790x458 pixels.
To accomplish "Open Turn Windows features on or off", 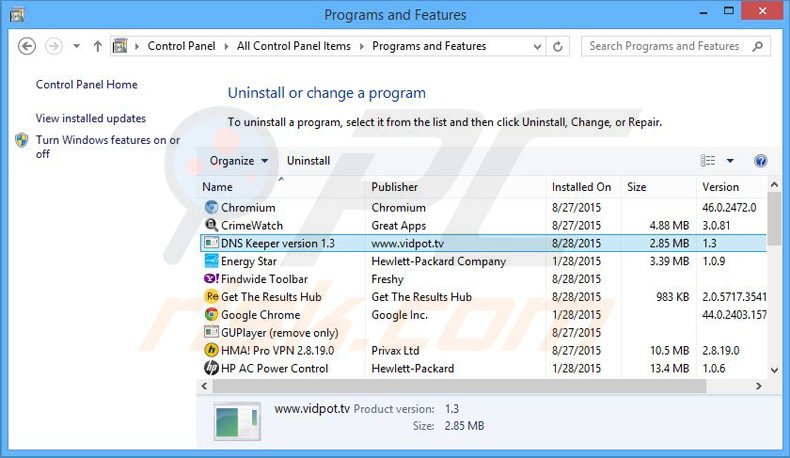I will coord(108,147).
